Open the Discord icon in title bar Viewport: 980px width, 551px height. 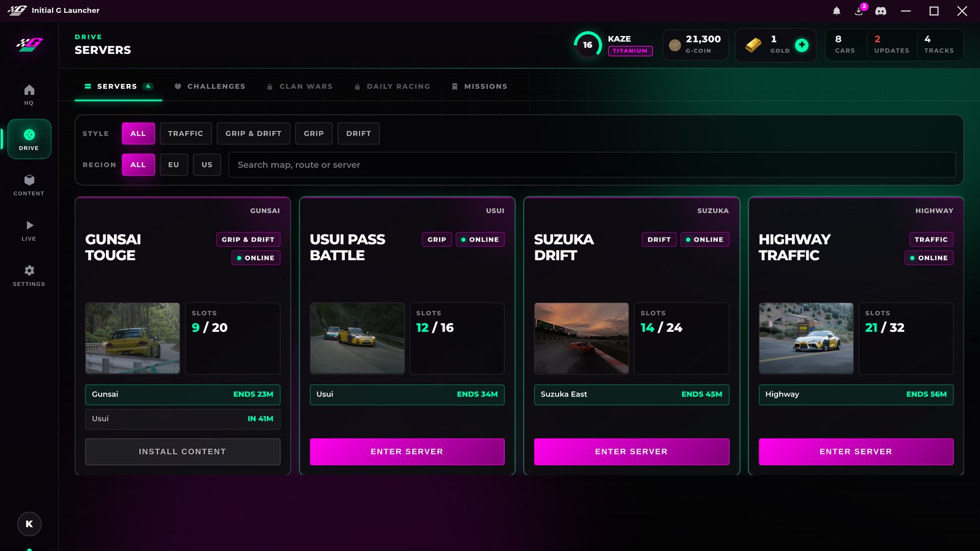(x=881, y=11)
